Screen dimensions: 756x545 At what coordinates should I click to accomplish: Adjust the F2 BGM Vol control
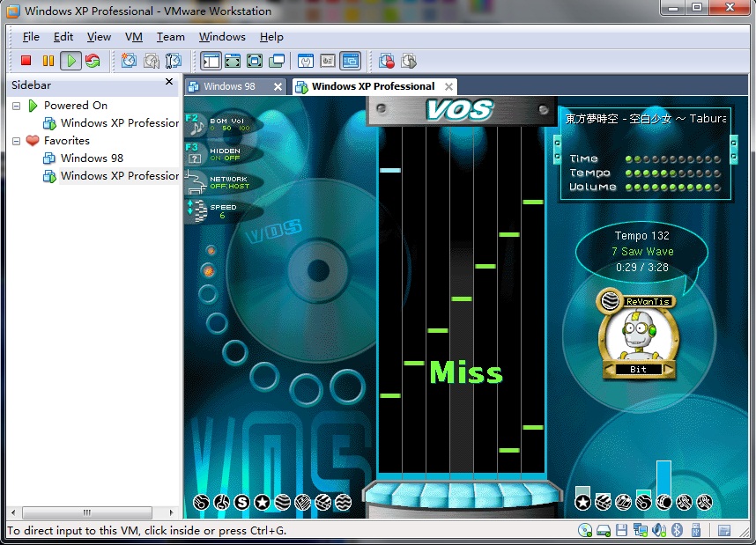[224, 124]
